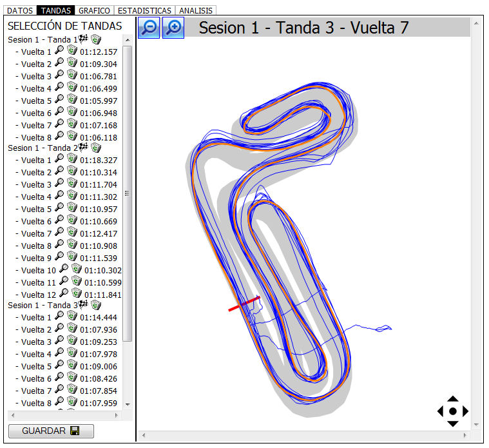Screen dimensions: 489x448
Task: Select Vuelta 11 lap time 01:10.599
Action: pos(103,282)
